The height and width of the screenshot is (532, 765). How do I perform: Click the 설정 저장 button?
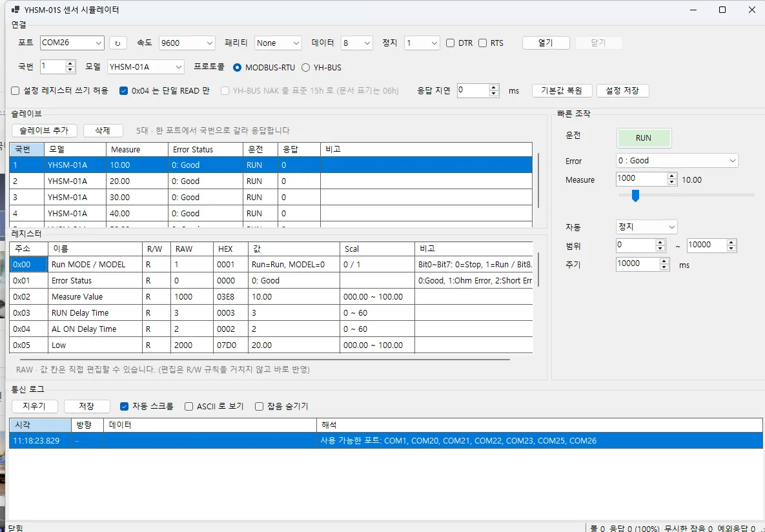click(622, 90)
